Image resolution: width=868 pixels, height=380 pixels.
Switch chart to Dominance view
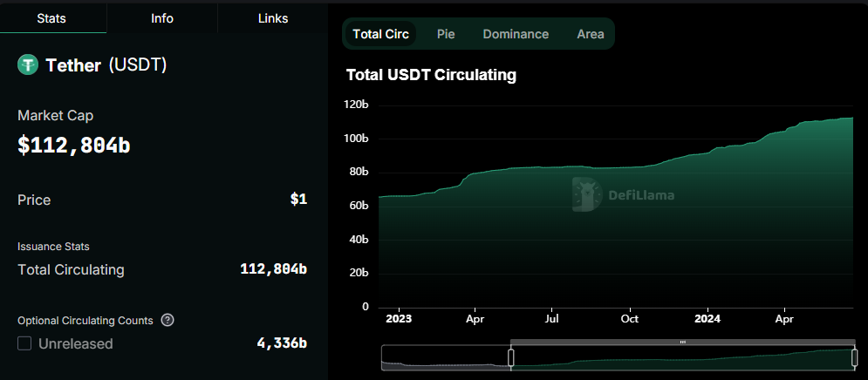click(516, 34)
